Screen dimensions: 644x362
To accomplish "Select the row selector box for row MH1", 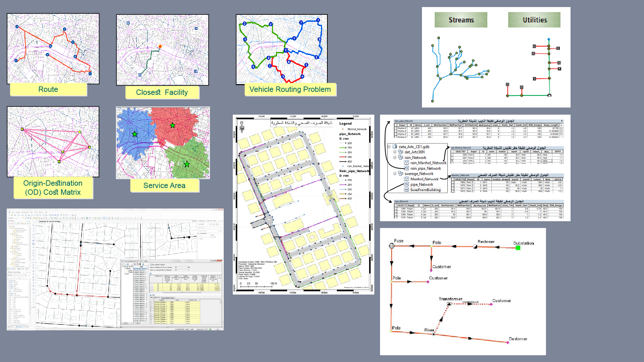I will [x=453, y=182].
